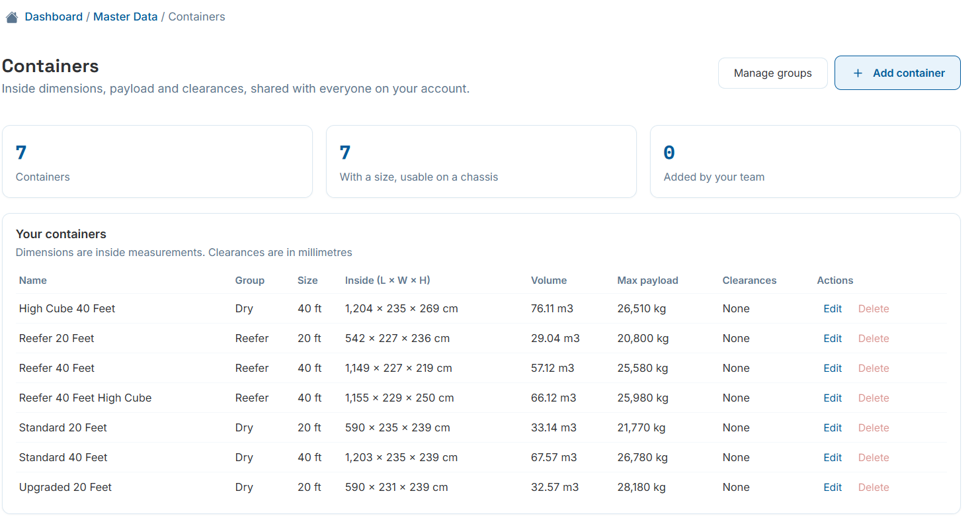Click the 25,980 kg payload value
The width and height of the screenshot is (980, 524).
tap(643, 398)
